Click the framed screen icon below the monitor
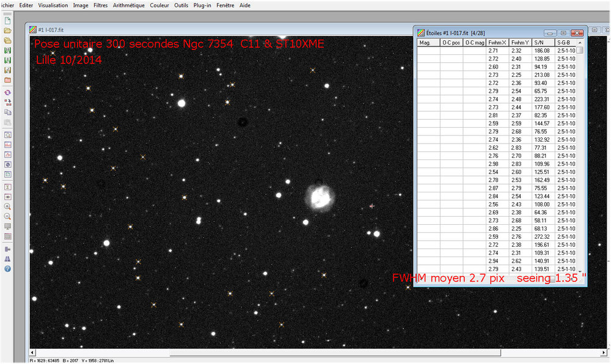Viewport: 611px width, 364px height. [x=7, y=236]
